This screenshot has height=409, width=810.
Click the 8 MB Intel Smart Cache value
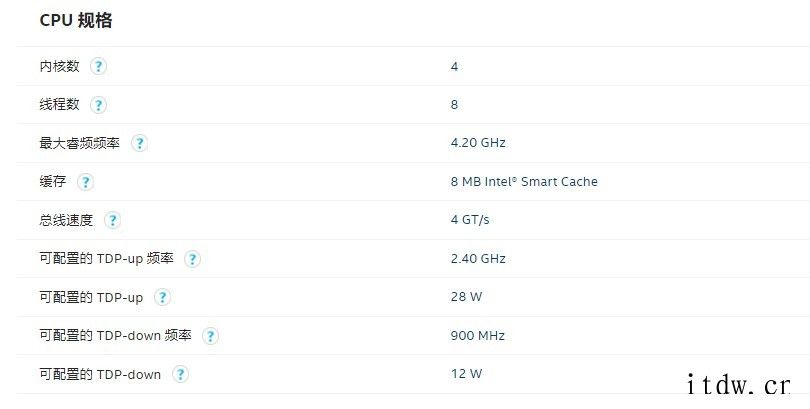(x=524, y=181)
